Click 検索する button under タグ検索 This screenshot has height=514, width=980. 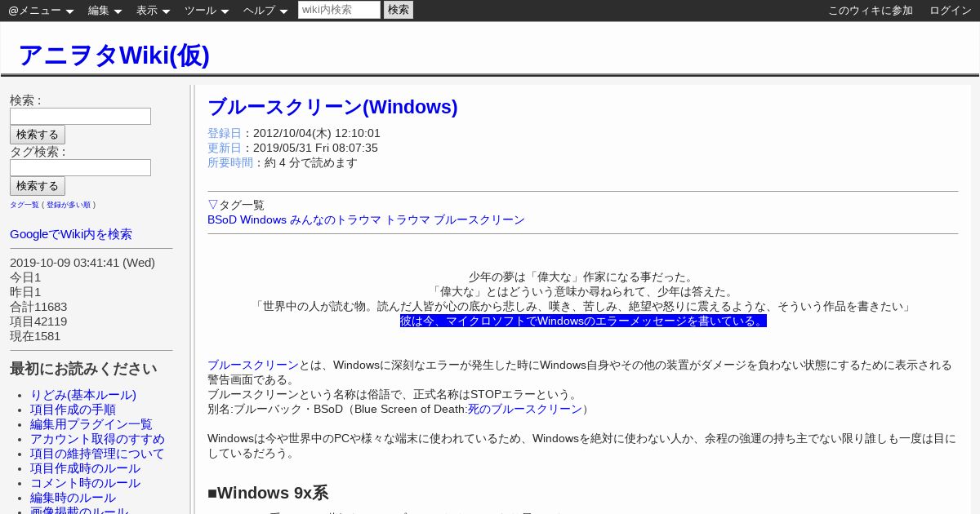pyautogui.click(x=38, y=186)
